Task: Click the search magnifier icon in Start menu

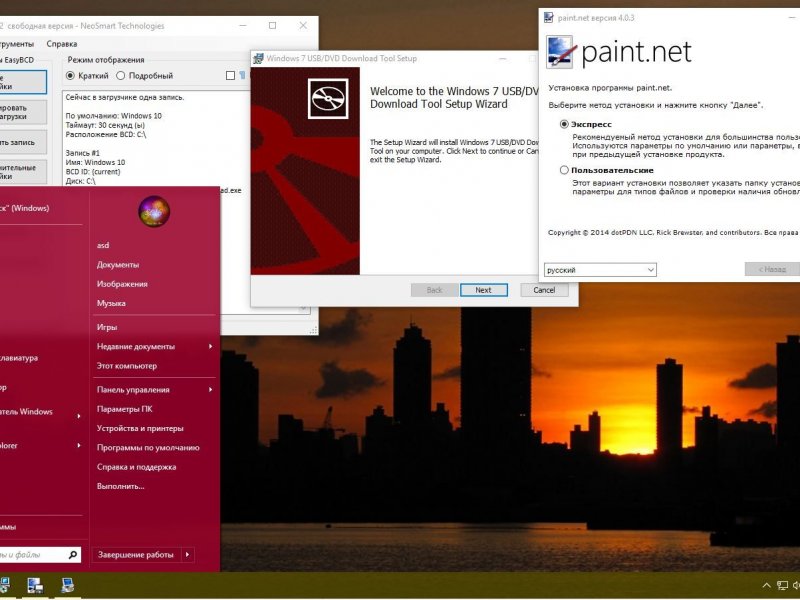Action: 73,555
